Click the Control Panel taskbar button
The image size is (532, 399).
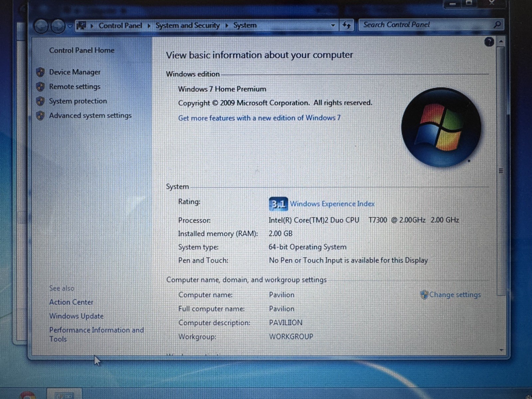[x=64, y=394]
